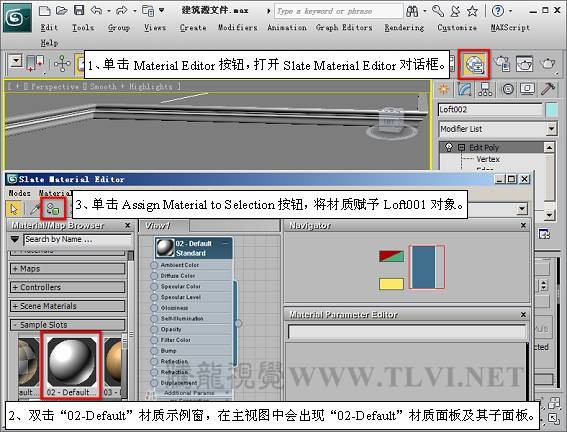Click the Search by Name field
This screenshot has height=432, width=567.
pyautogui.click(x=77, y=239)
